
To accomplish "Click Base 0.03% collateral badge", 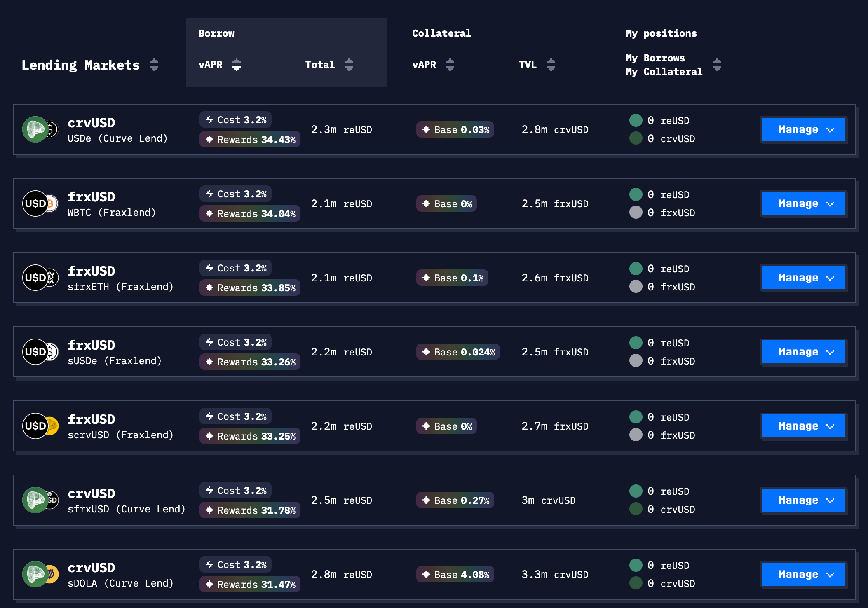I will pos(455,129).
